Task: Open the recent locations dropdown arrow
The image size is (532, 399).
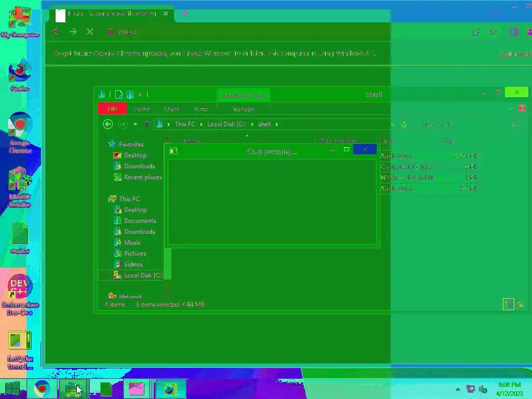Action: coord(136,124)
